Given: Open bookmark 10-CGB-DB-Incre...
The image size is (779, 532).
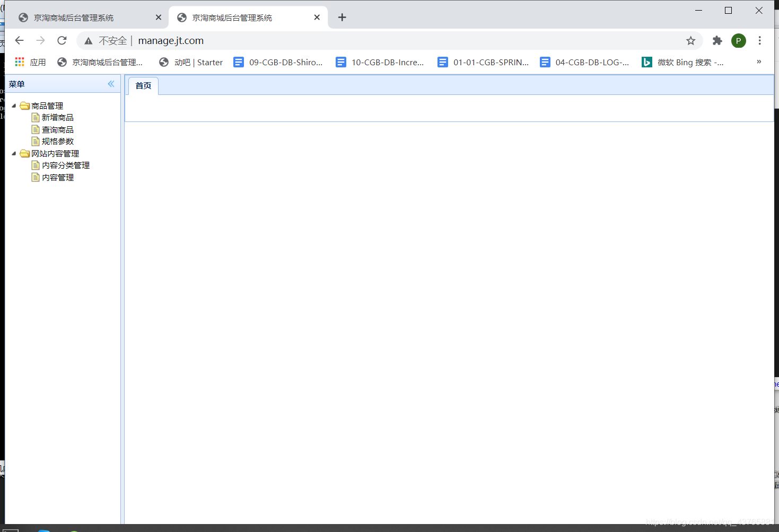Looking at the screenshot, I should click(380, 62).
